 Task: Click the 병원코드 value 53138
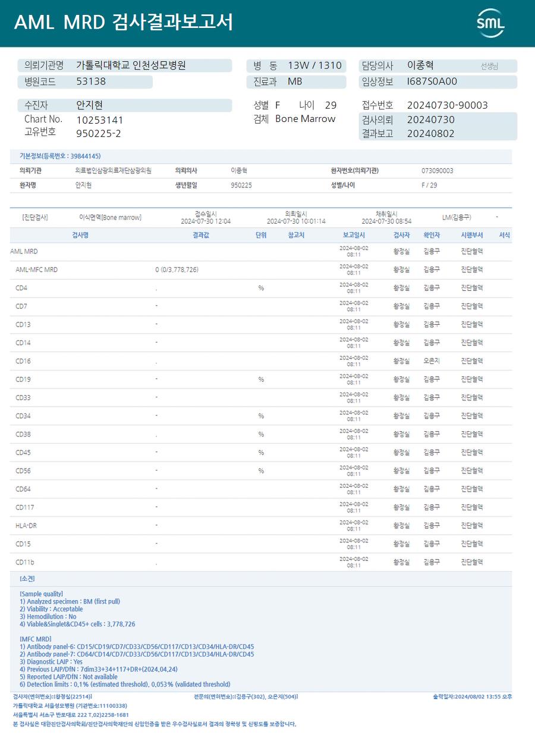[91, 81]
